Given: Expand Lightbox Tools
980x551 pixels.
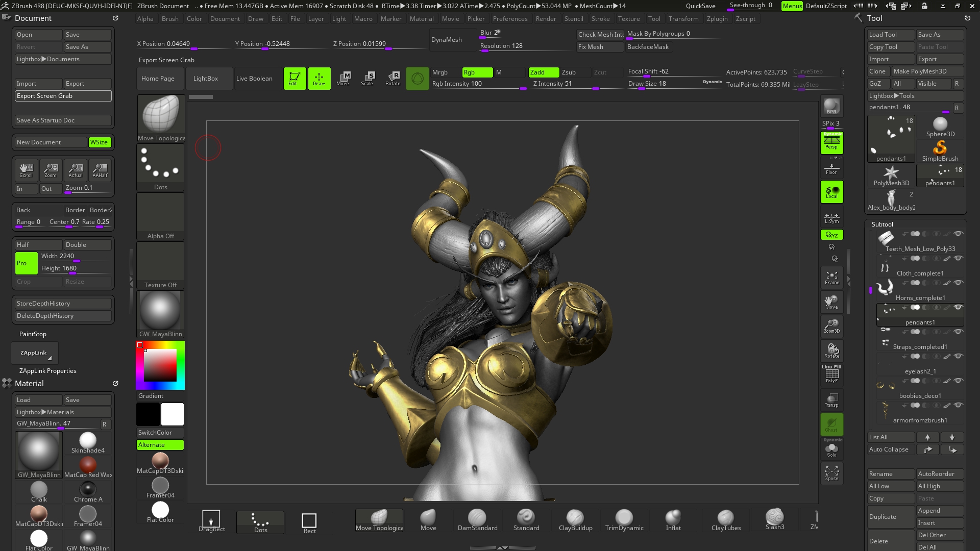Looking at the screenshot, I should pyautogui.click(x=916, y=96).
